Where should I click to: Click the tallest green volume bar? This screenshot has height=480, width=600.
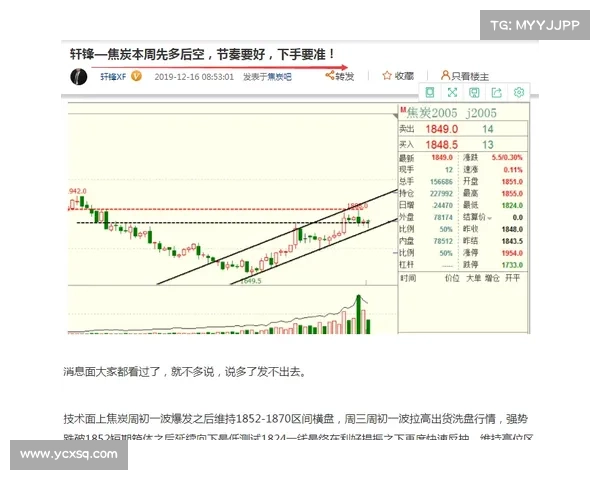point(359,314)
